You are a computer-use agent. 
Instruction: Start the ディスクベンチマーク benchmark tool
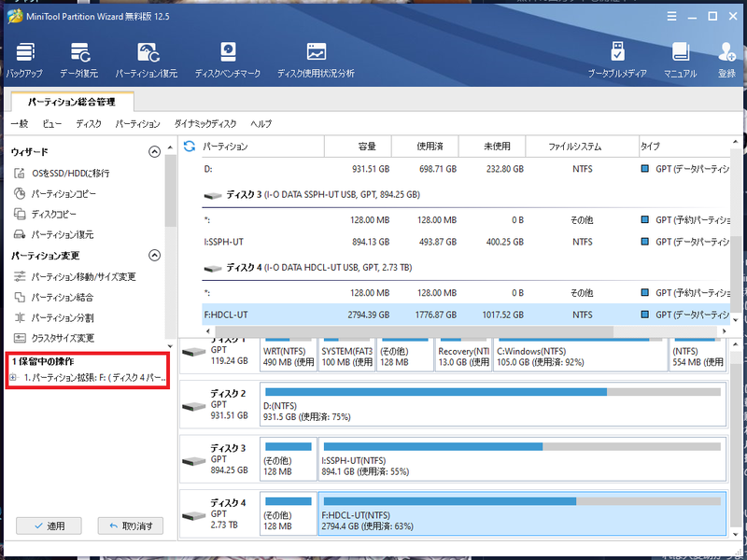click(x=228, y=60)
